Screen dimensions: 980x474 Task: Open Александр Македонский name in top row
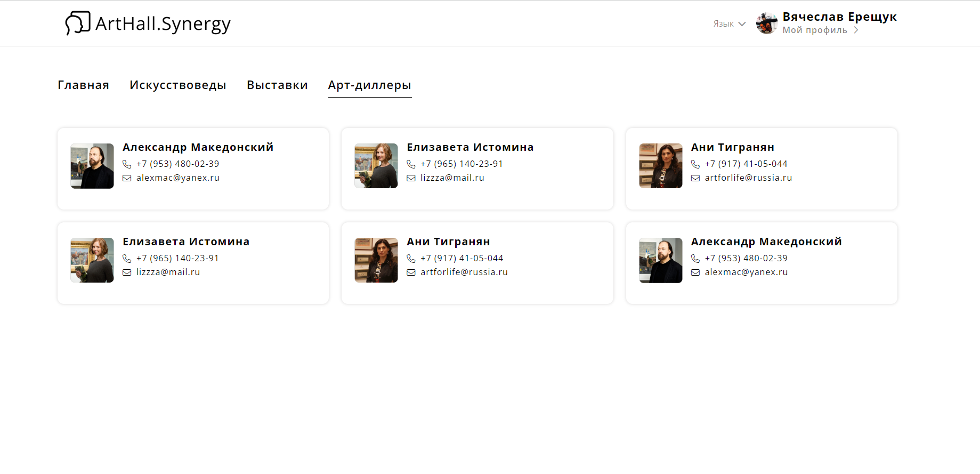coord(198,147)
